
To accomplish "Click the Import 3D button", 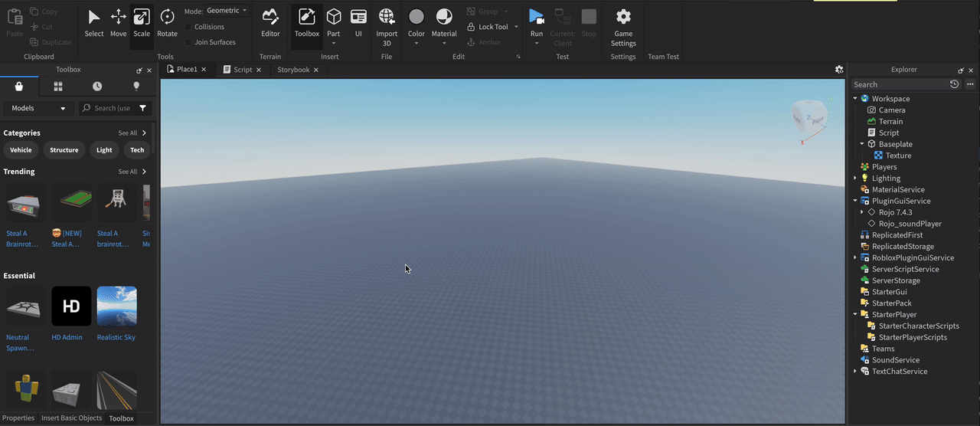I will pos(387,27).
